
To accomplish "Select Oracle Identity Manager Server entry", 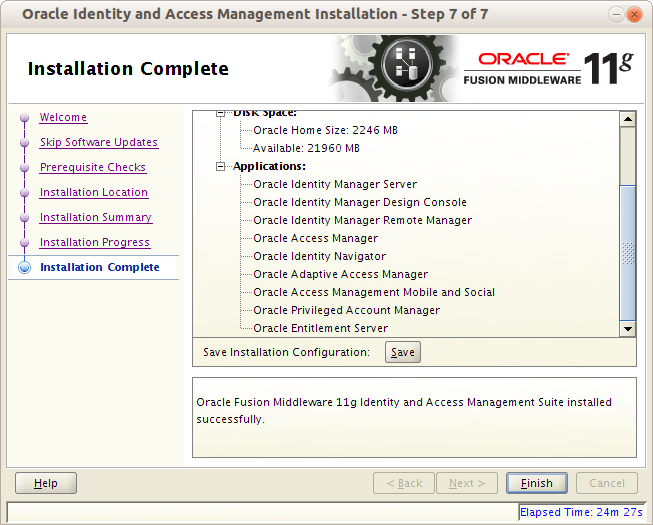I will (335, 184).
